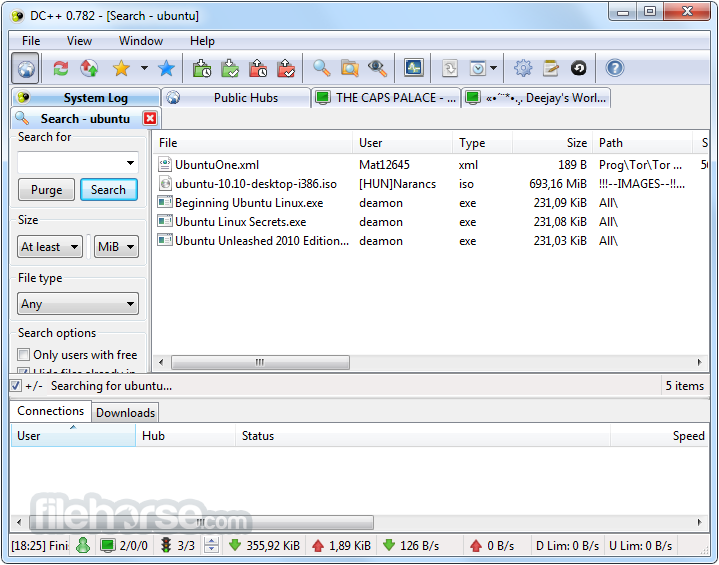Click the away status green person icon
The image size is (719, 565).
83,545
